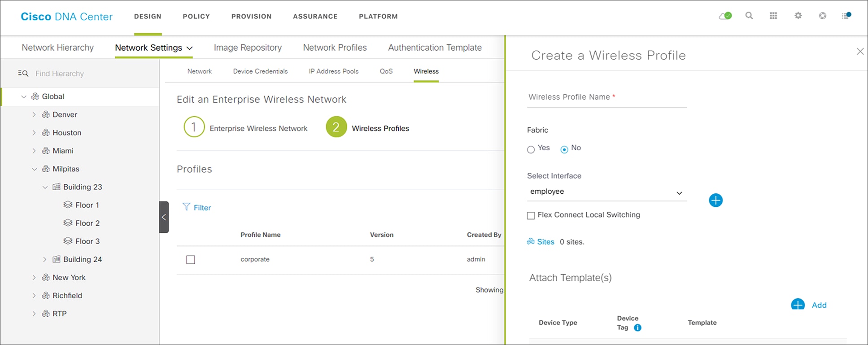Open the PLATFORM menu
This screenshot has height=345, width=868.
(x=378, y=16)
